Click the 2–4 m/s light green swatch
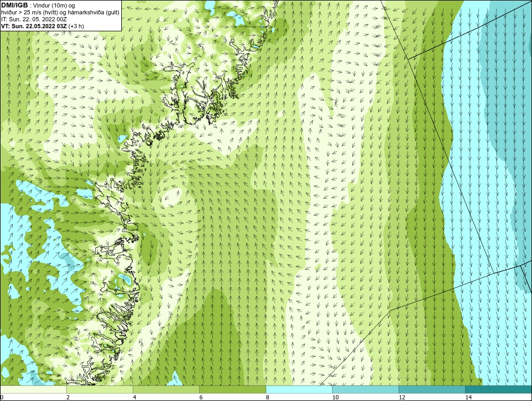Image resolution: width=532 pixels, height=401 pixels. [100, 389]
